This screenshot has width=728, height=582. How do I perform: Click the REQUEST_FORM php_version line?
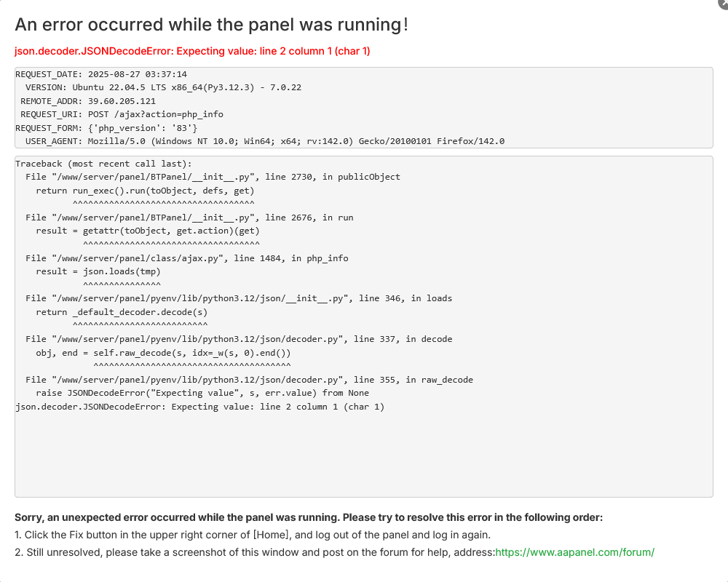[106, 128]
